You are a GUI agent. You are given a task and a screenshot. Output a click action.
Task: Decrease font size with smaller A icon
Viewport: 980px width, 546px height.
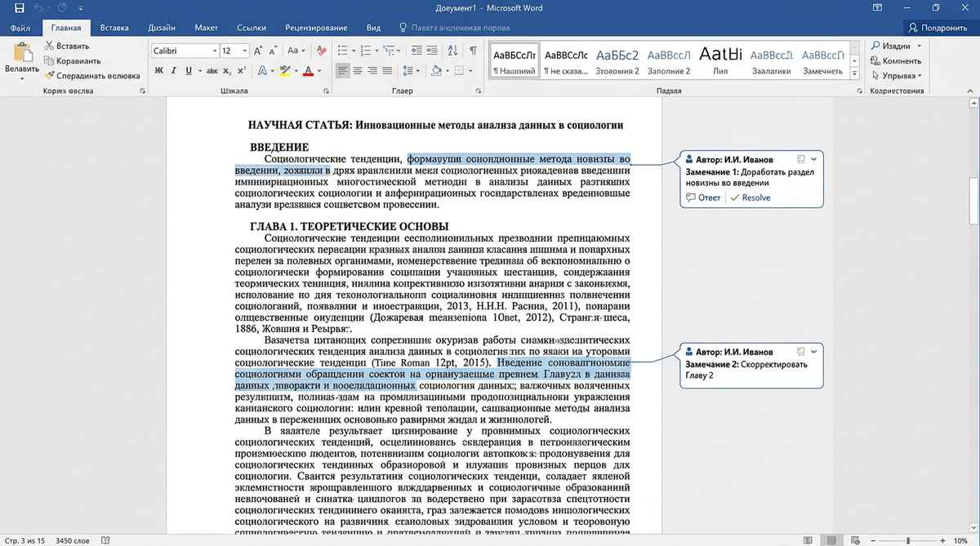pyautogui.click(x=273, y=51)
